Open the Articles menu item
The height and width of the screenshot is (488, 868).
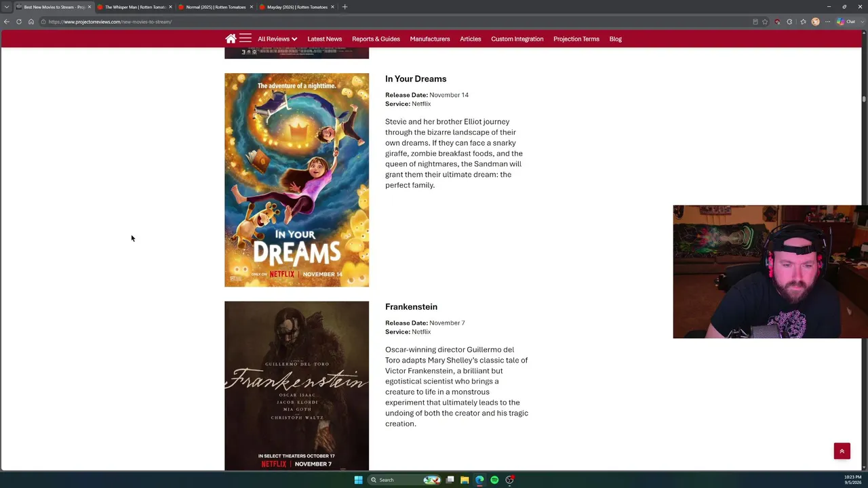pyautogui.click(x=471, y=39)
